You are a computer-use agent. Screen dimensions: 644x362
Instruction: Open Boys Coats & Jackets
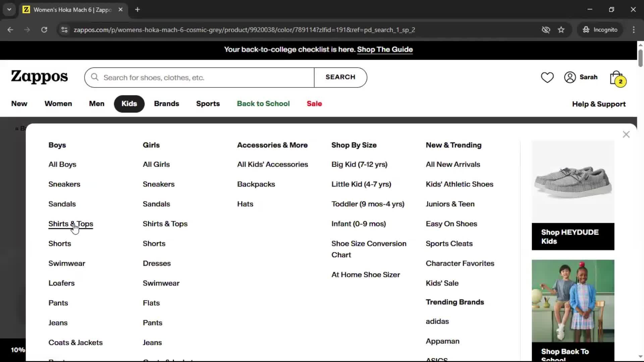pos(75,343)
